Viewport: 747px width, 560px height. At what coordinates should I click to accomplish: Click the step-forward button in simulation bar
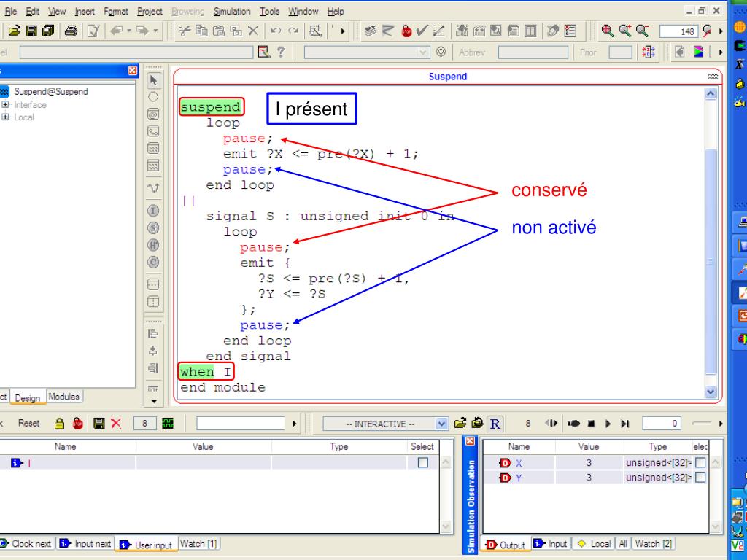(x=625, y=424)
